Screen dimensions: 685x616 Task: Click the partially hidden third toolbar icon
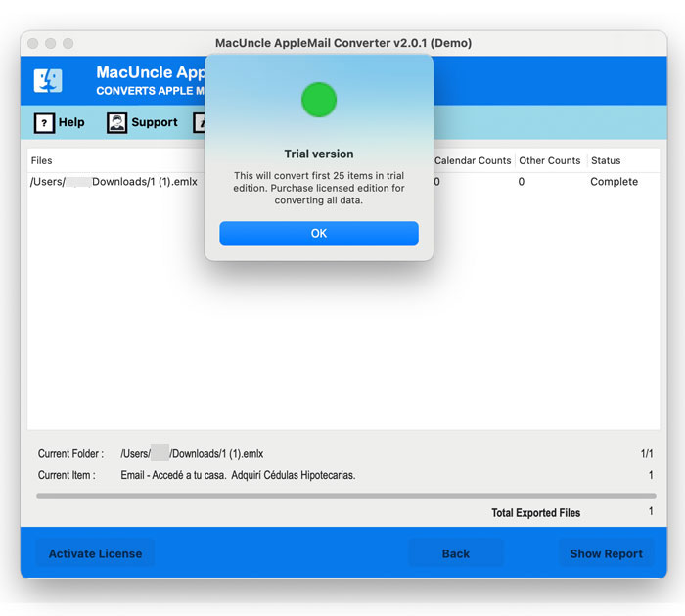(x=199, y=123)
